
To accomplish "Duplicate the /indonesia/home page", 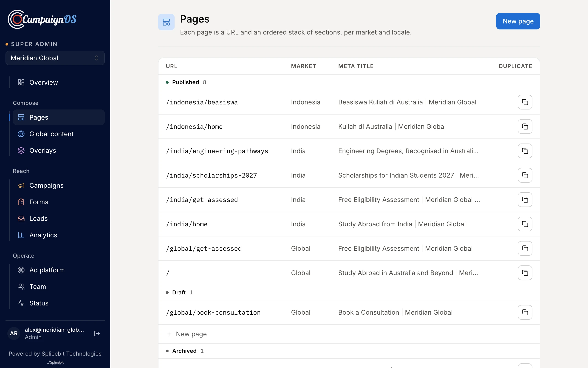I will 525,126.
